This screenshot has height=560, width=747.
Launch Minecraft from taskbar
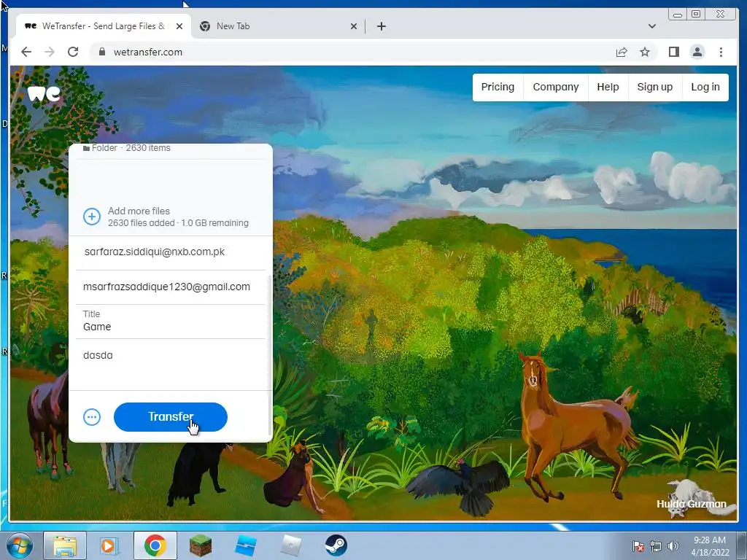[201, 545]
